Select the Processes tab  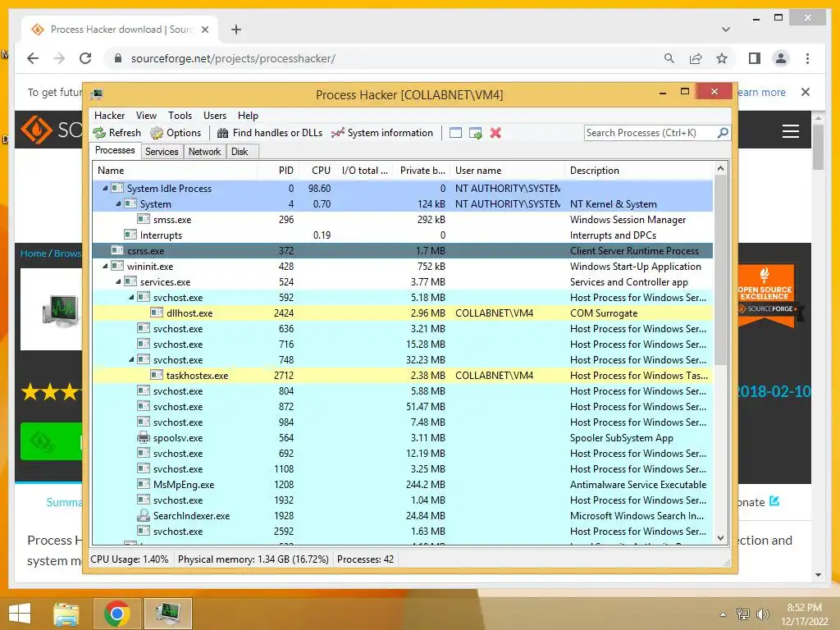click(115, 151)
